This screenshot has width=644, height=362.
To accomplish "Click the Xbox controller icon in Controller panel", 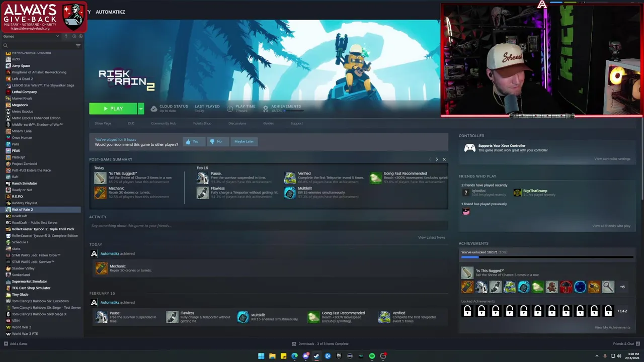I will click(469, 148).
